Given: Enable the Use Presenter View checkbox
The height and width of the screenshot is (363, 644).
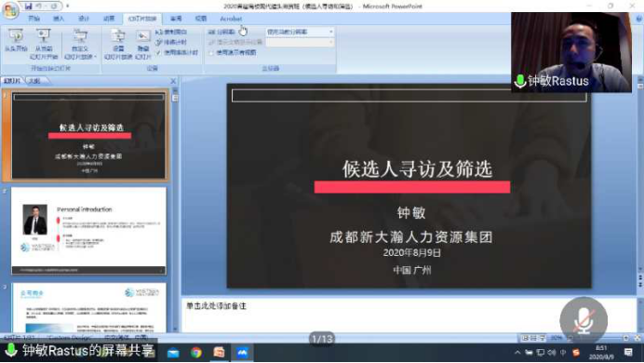Looking at the screenshot, I should pyautogui.click(x=211, y=52).
